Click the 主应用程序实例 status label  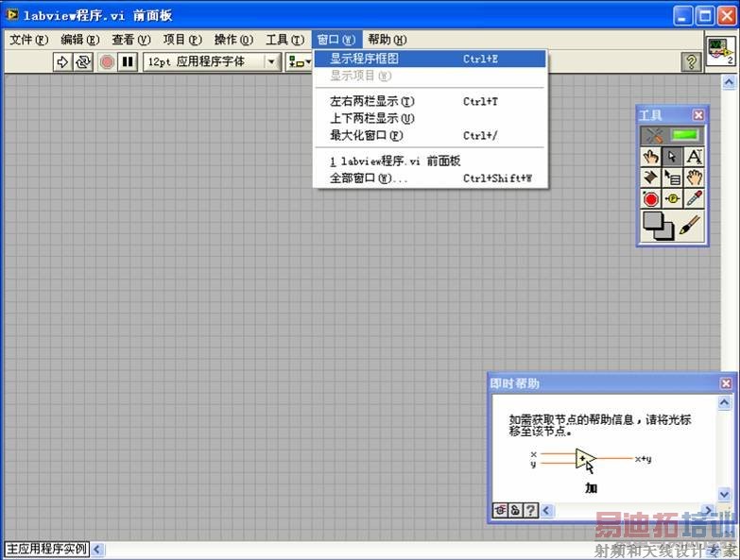tap(46, 550)
